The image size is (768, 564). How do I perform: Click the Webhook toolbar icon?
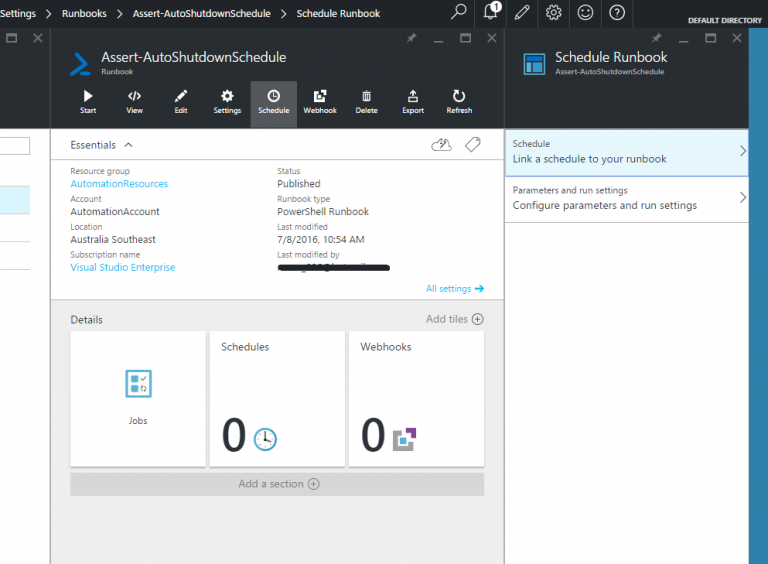pyautogui.click(x=320, y=102)
